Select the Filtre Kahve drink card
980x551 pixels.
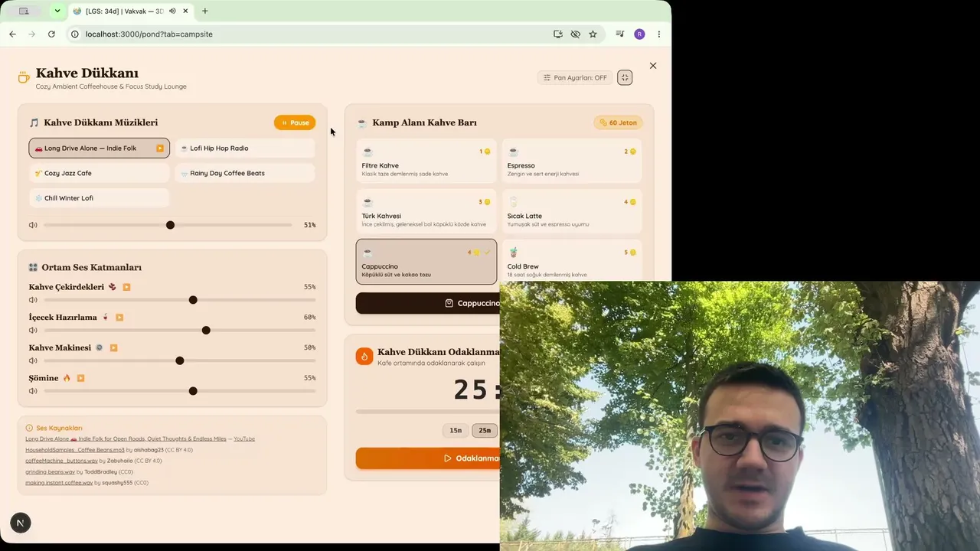(x=426, y=161)
